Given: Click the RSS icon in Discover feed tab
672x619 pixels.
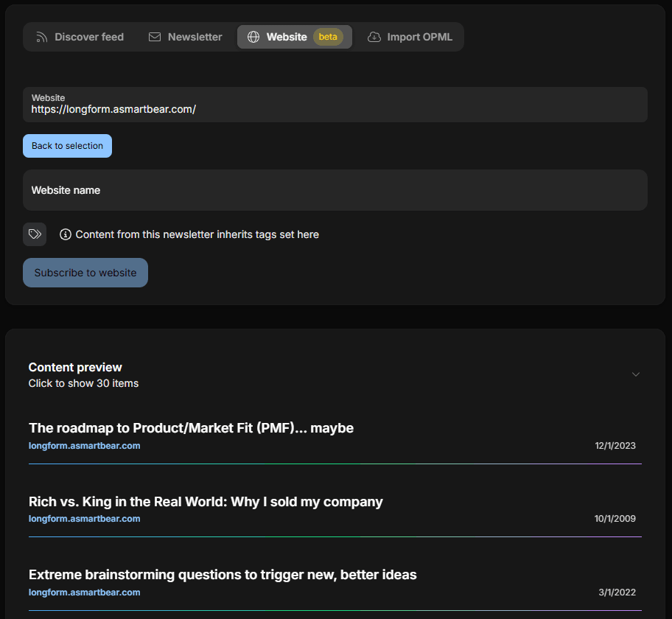Looking at the screenshot, I should click(42, 37).
